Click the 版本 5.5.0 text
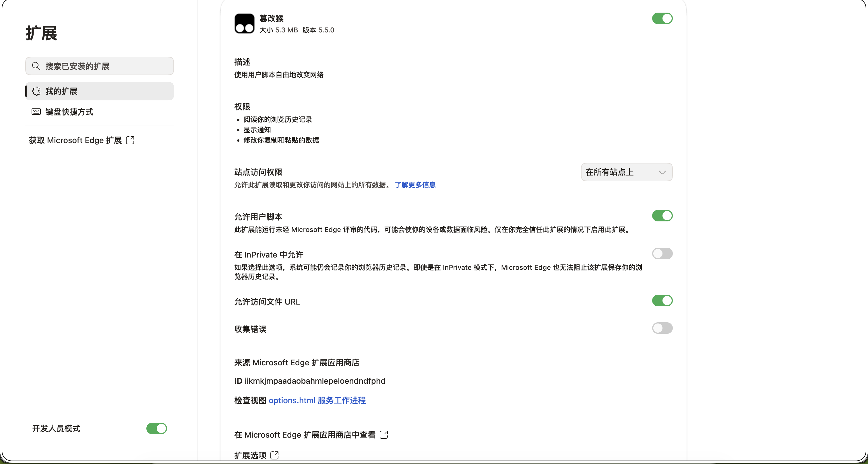Screen dimensions: 868x464 click(x=318, y=30)
